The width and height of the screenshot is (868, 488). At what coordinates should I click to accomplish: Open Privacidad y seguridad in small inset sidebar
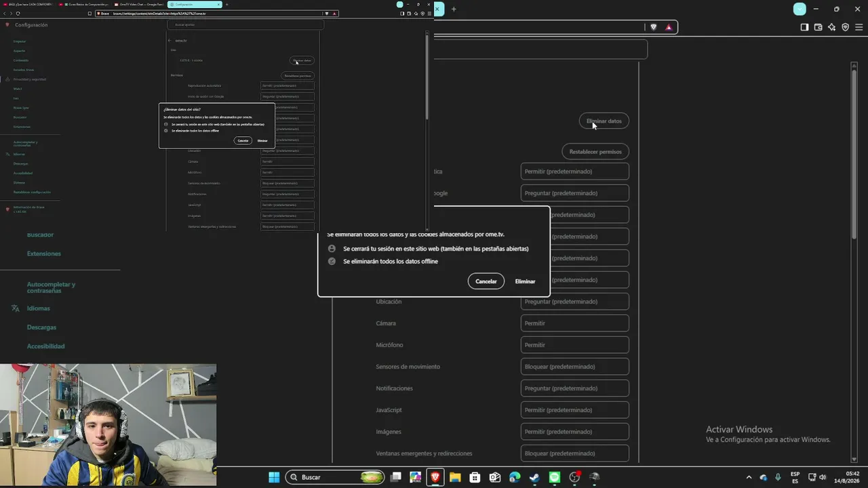(30, 79)
